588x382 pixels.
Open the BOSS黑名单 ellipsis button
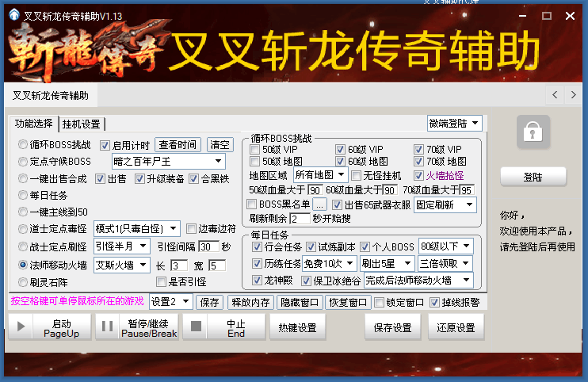pyautogui.click(x=319, y=204)
